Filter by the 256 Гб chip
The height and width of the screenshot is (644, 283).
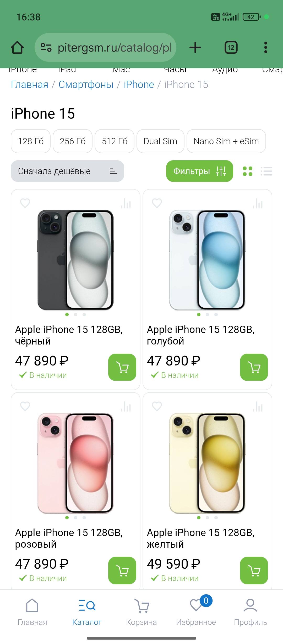pos(73,141)
